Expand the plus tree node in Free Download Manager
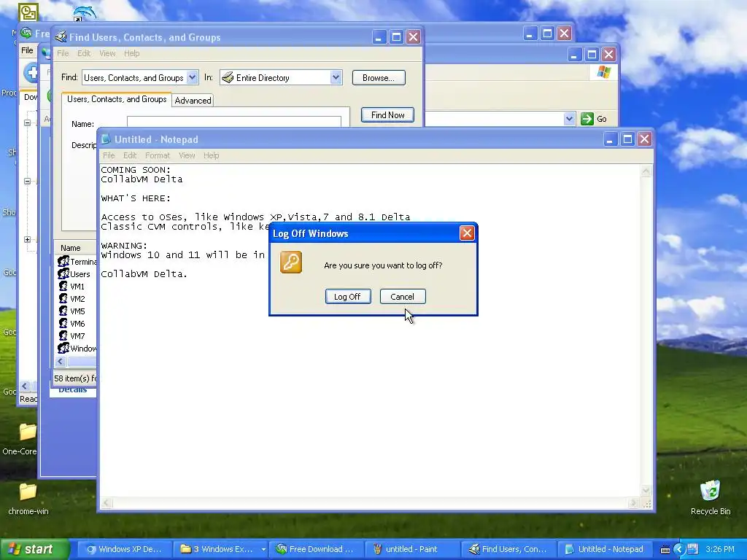 pyautogui.click(x=27, y=239)
